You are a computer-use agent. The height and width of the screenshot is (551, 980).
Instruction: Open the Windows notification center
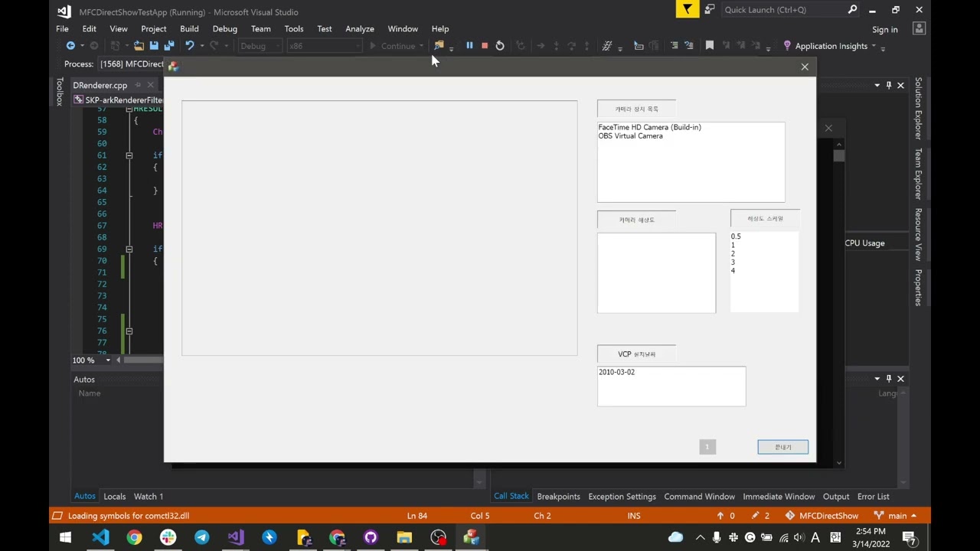click(910, 537)
